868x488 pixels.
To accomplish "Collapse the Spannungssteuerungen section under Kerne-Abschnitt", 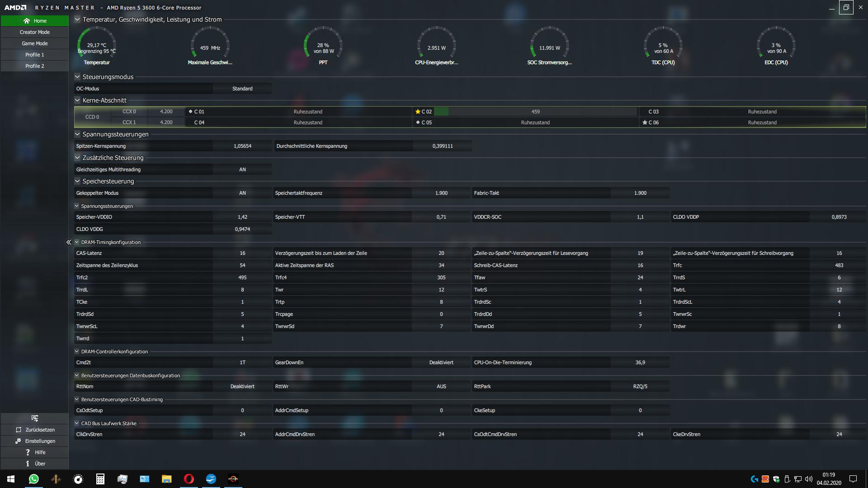I will coord(77,134).
